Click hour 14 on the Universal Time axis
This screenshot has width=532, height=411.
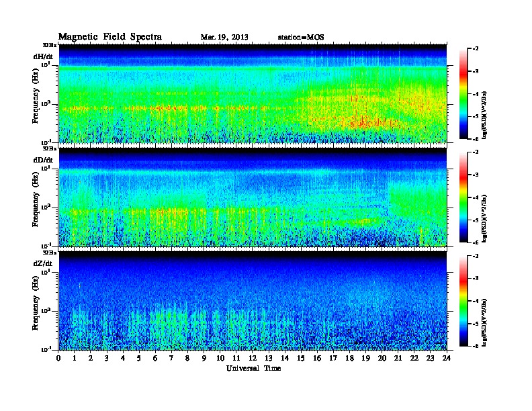(x=285, y=358)
